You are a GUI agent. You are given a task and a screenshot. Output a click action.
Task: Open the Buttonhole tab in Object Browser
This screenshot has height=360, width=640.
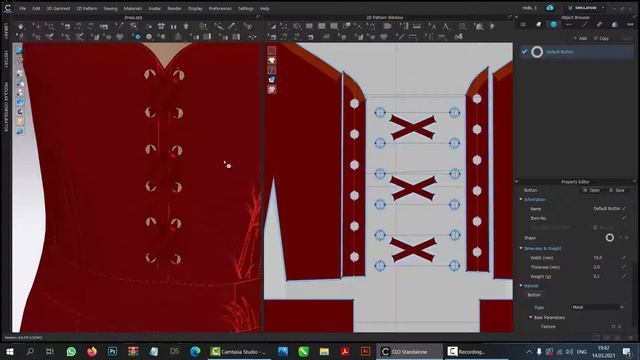[569, 24]
